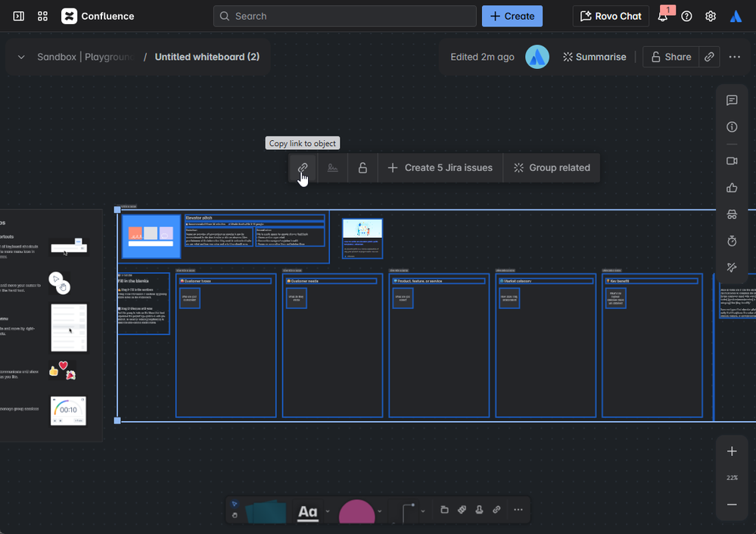Expand text tool options dropdown
756x534 pixels.
click(x=328, y=511)
